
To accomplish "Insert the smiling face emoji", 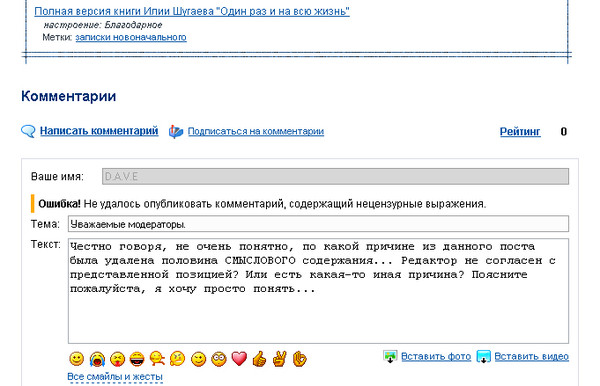I will coord(77,359).
